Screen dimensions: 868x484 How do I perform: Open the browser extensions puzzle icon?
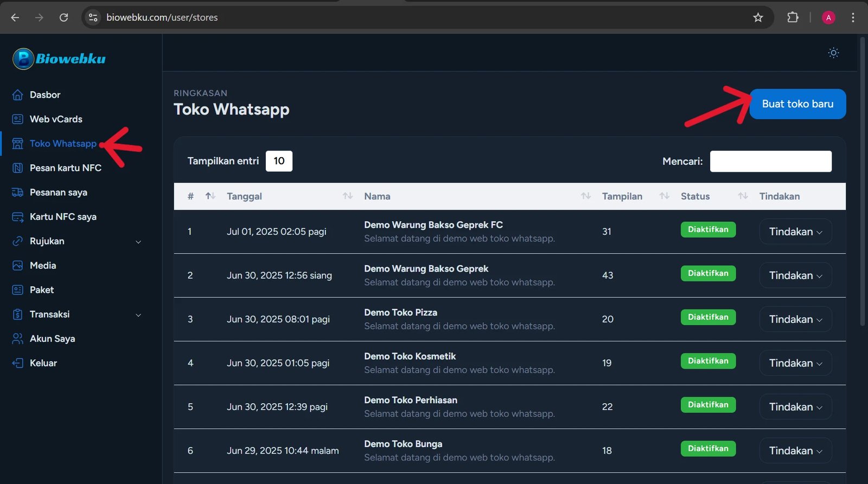pyautogui.click(x=793, y=17)
